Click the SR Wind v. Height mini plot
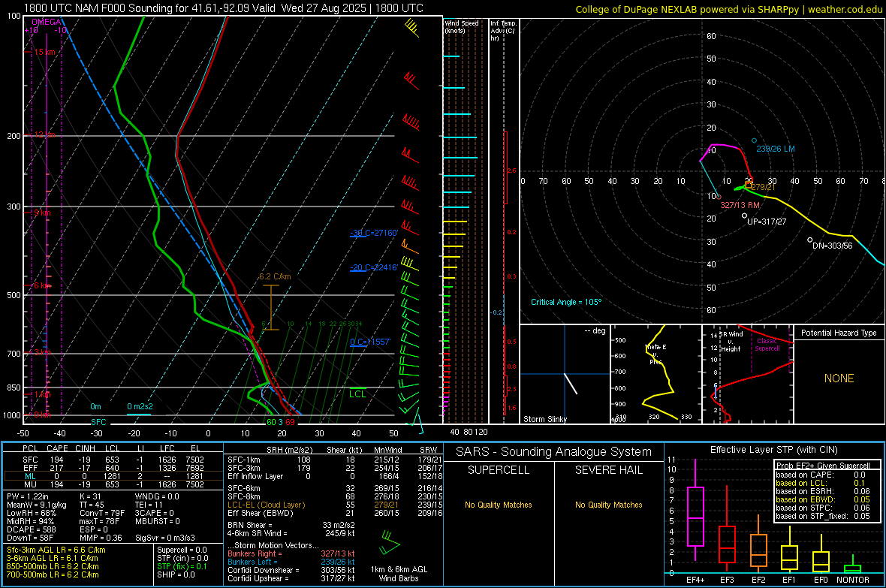 pyautogui.click(x=748, y=374)
